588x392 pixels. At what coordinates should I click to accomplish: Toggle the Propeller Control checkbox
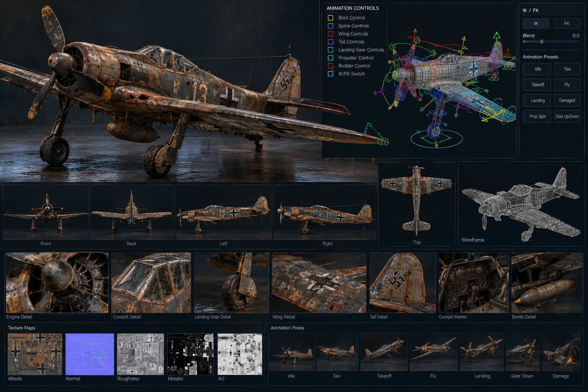pos(330,58)
